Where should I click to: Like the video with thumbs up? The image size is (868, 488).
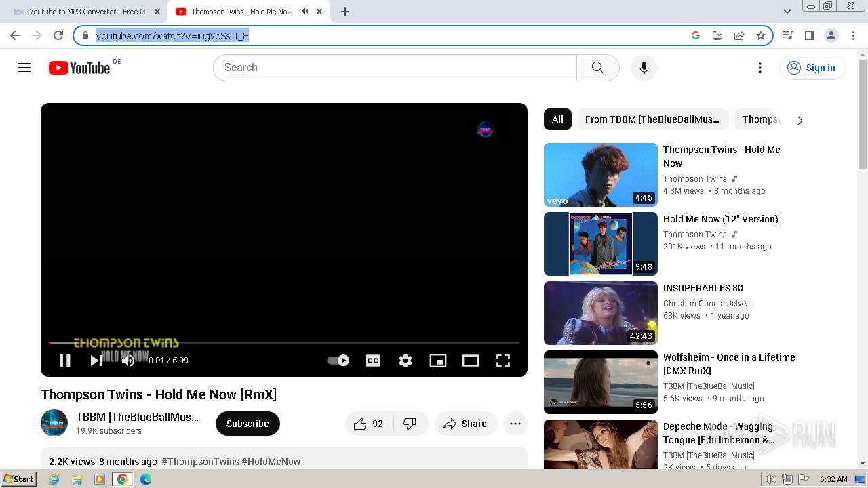[370, 424]
